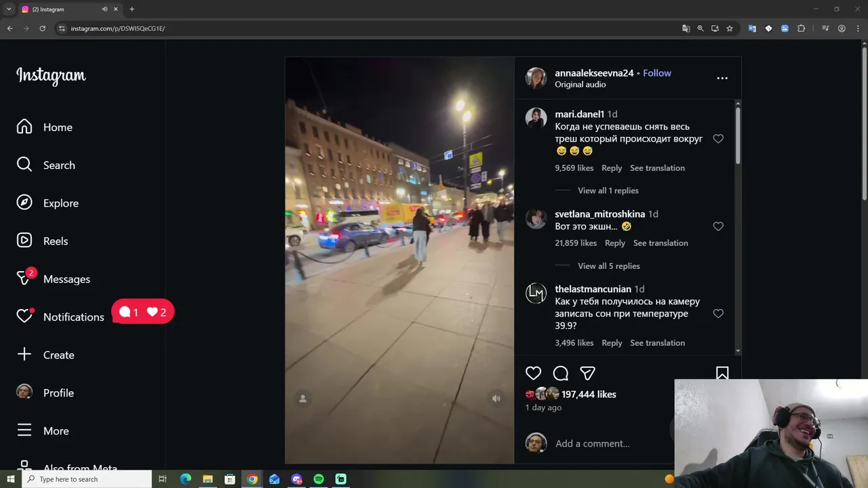The height and width of the screenshot is (488, 868).
Task: Open Chrome profile avatar icon
Action: (842, 28)
